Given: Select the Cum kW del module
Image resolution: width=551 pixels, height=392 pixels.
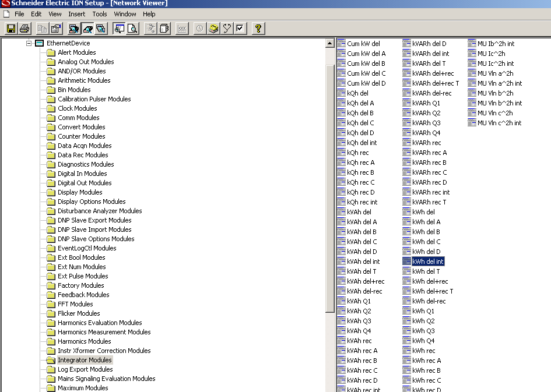Looking at the screenshot, I should 363,44.
